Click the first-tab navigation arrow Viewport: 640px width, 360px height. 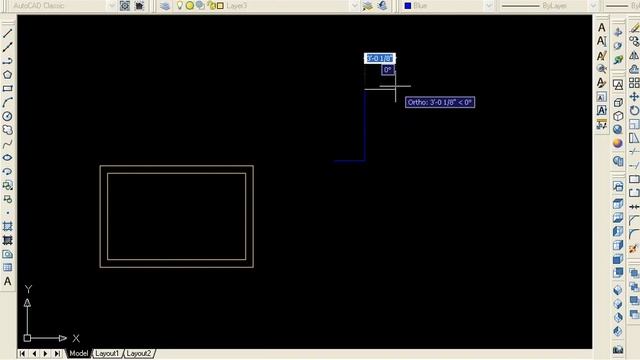point(22,353)
